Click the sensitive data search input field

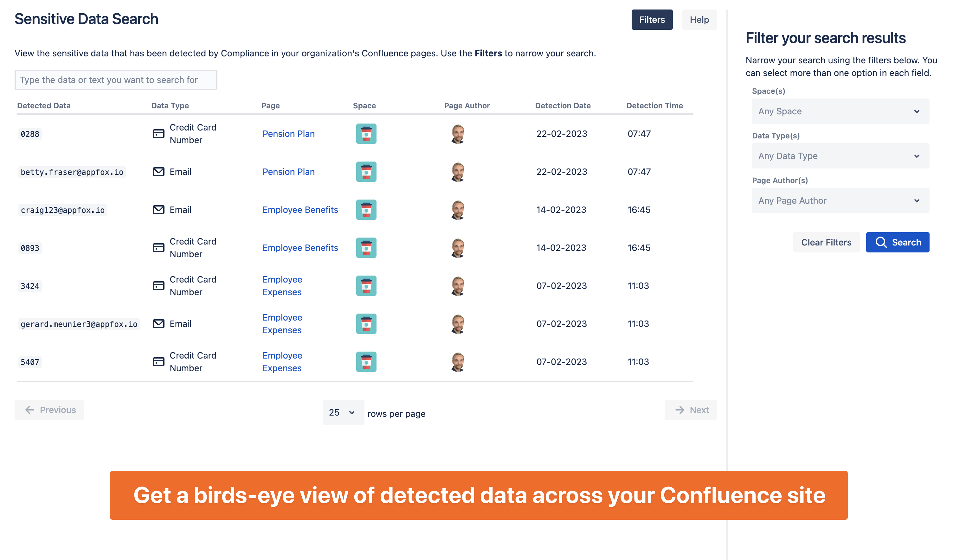click(115, 80)
